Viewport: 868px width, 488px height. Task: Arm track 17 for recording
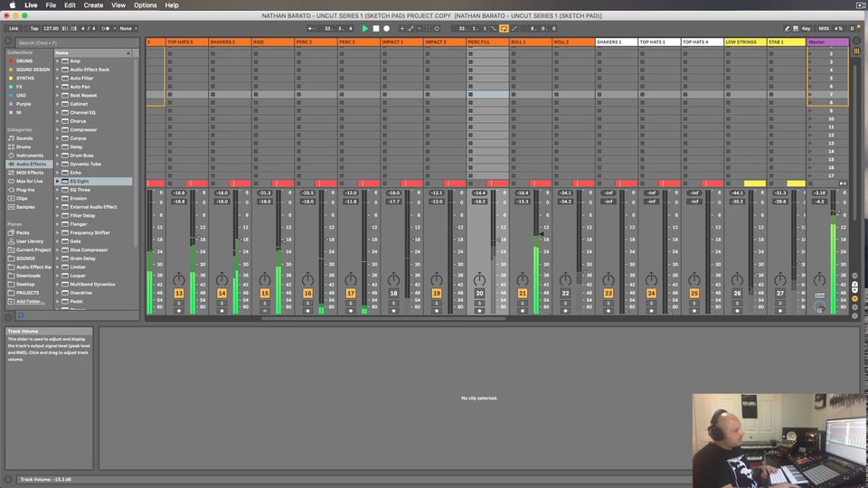(351, 311)
